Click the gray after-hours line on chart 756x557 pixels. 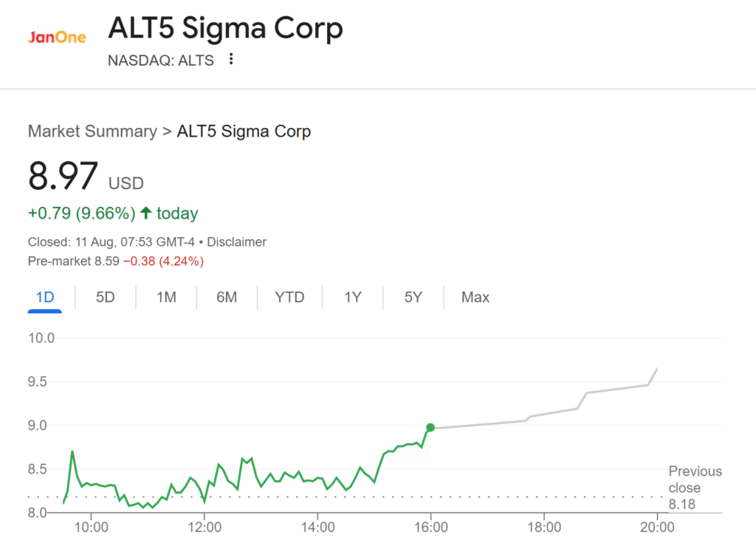554,414
